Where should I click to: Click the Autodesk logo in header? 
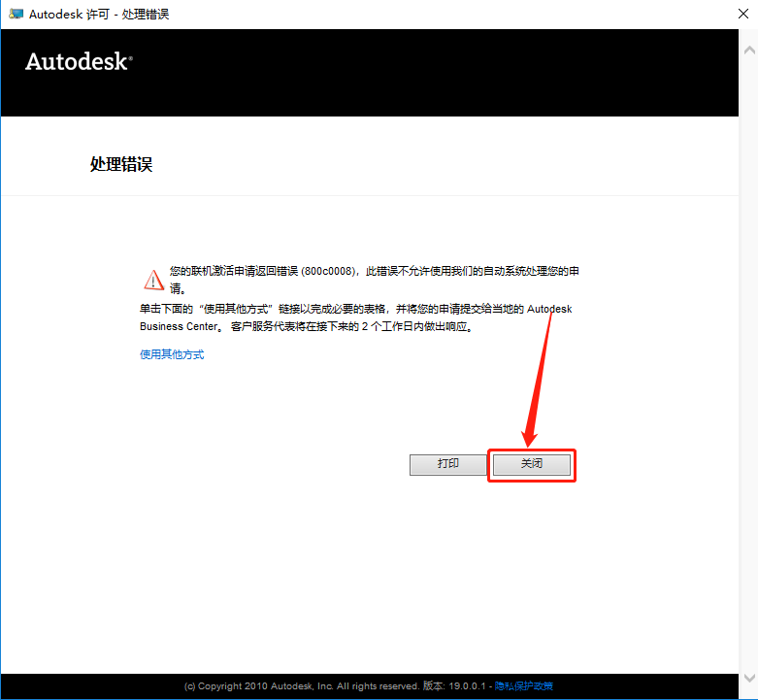(x=79, y=62)
